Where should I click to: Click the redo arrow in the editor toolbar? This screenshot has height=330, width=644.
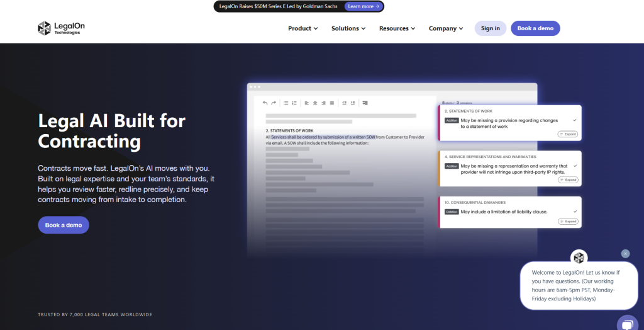[274, 103]
